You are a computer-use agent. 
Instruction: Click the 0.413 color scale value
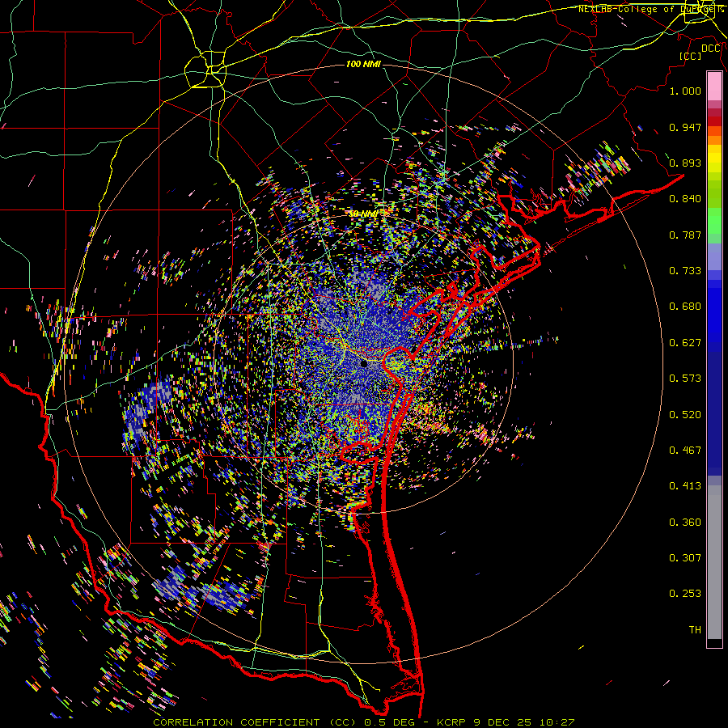click(685, 486)
